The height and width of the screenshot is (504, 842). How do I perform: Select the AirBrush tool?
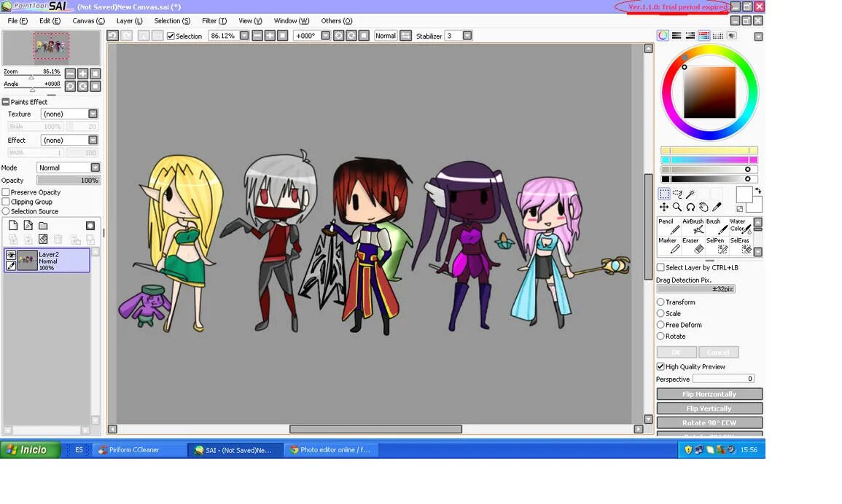click(x=692, y=227)
